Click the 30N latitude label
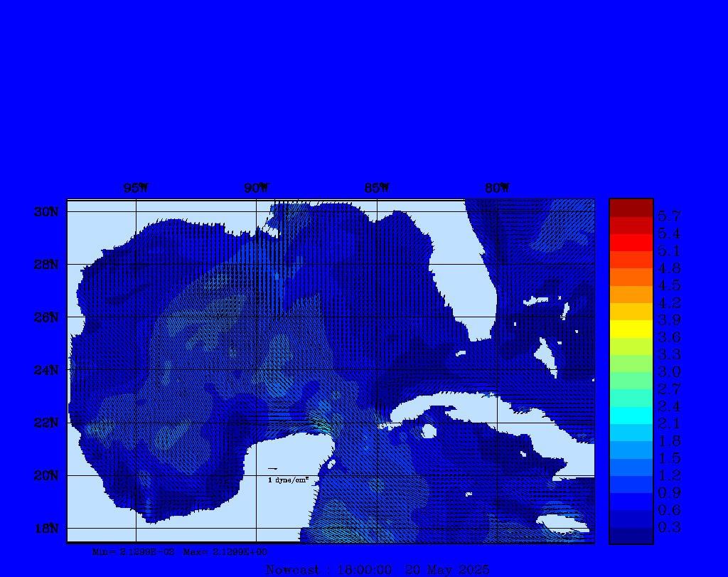 coord(46,212)
